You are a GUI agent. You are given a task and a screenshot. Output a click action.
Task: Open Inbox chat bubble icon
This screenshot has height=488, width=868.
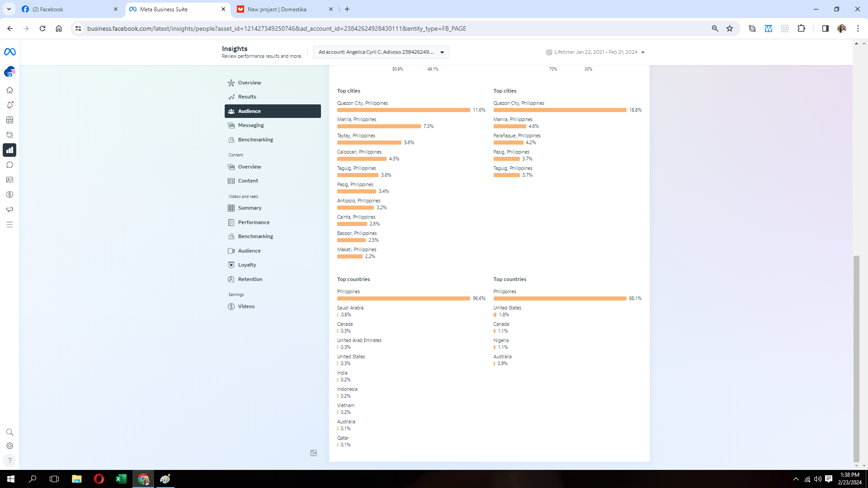9,165
